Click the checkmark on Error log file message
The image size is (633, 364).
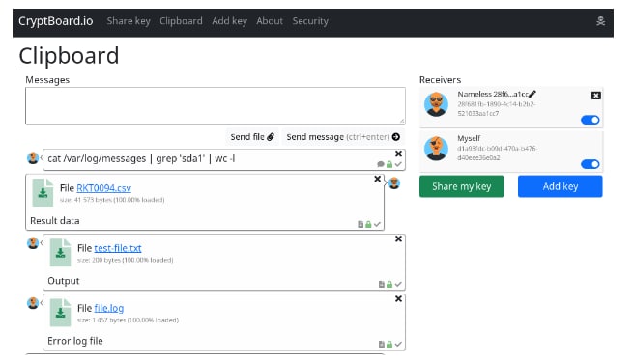(398, 345)
